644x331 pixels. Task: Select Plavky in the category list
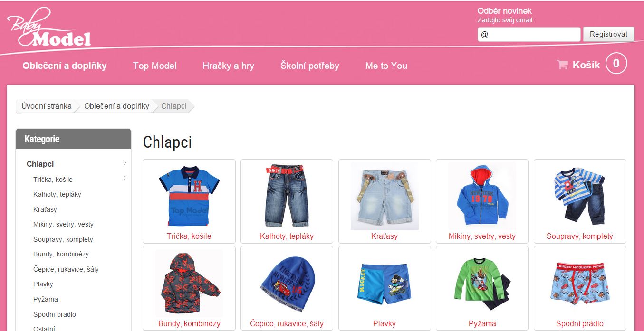[43, 284]
